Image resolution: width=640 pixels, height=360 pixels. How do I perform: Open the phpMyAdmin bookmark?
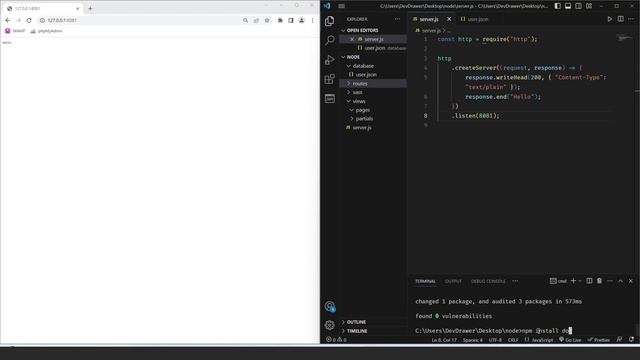[47, 31]
